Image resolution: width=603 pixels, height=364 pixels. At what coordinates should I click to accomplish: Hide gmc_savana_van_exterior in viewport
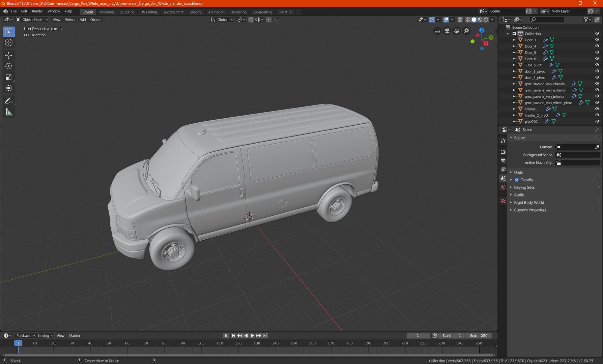coord(597,90)
